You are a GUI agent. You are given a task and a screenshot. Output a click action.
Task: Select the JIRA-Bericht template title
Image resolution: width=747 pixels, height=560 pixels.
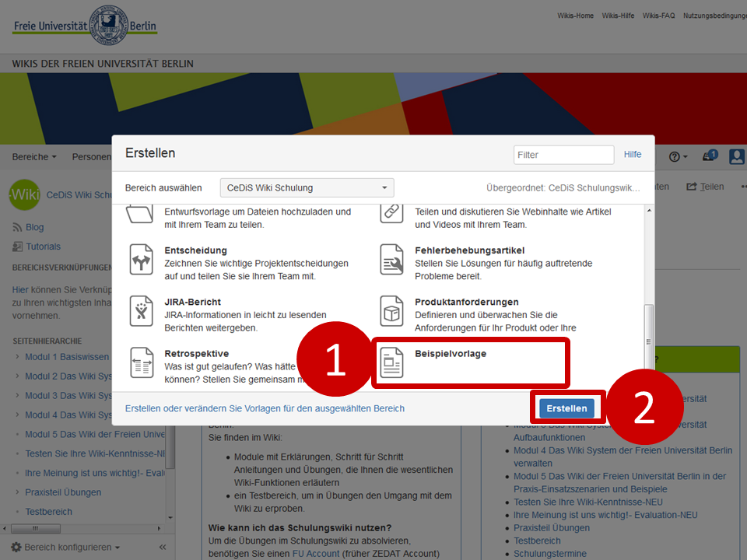pos(192,302)
